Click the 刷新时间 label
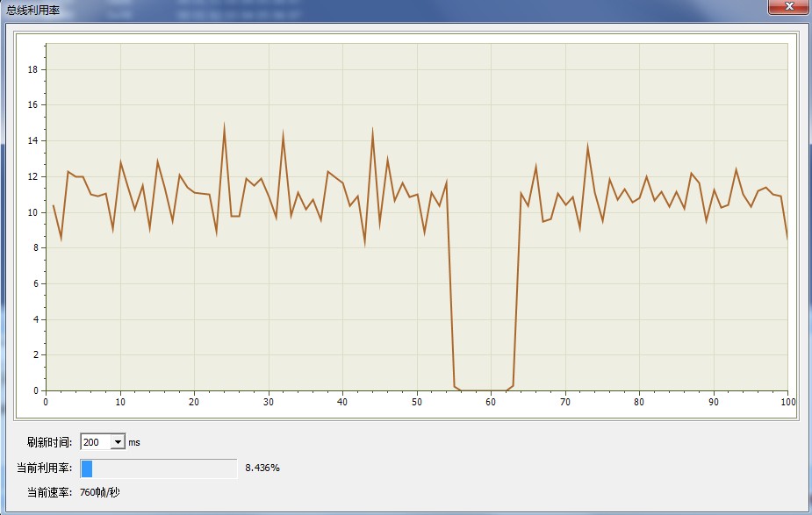 pos(50,442)
